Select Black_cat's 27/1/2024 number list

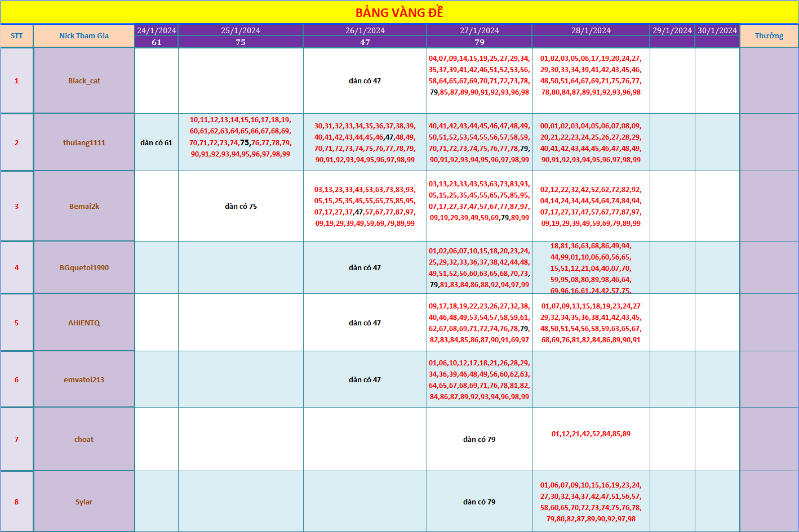[x=480, y=75]
